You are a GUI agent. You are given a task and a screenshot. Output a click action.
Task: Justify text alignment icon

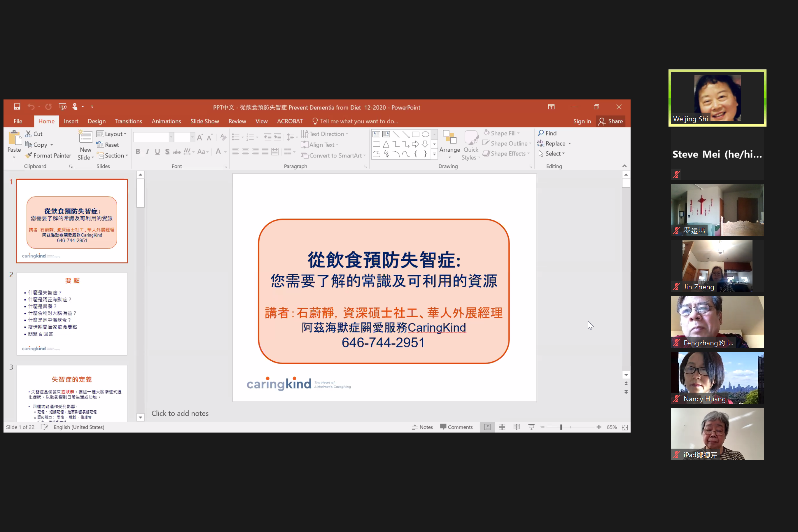265,152
